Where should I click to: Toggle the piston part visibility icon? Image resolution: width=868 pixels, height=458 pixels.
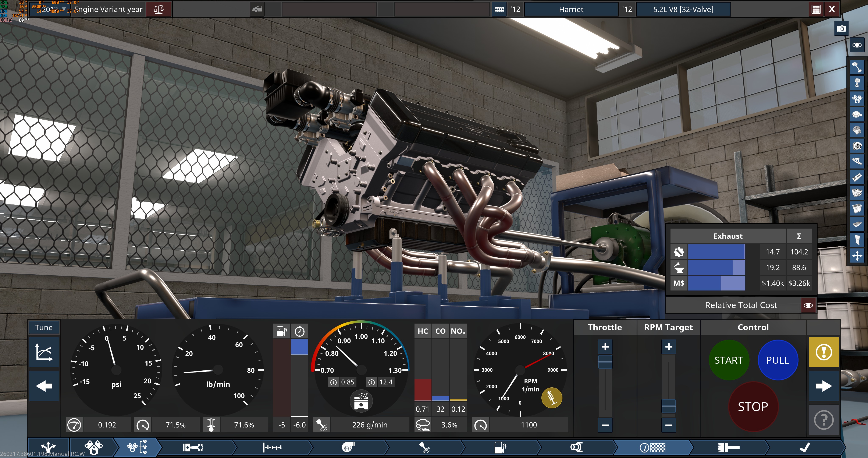[857, 83]
